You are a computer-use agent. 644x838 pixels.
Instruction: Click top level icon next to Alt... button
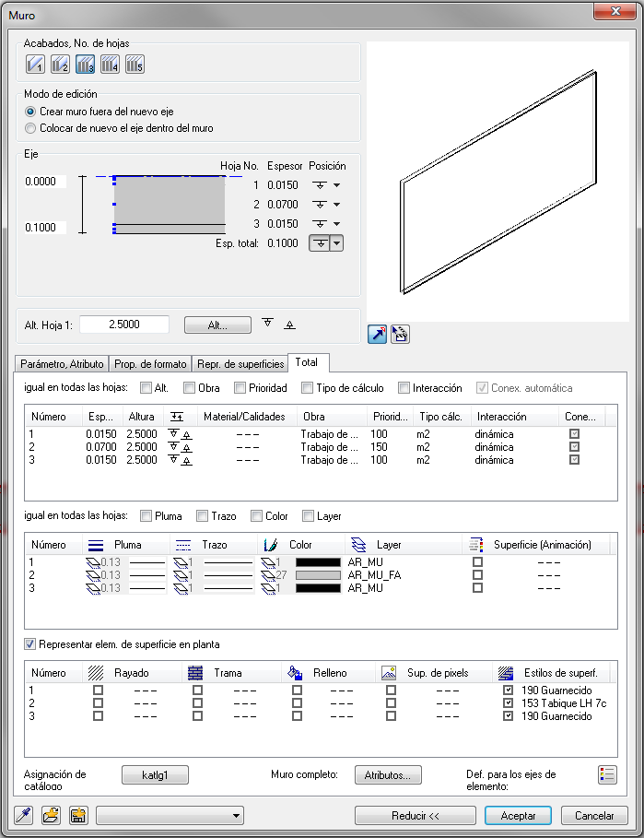[268, 323]
